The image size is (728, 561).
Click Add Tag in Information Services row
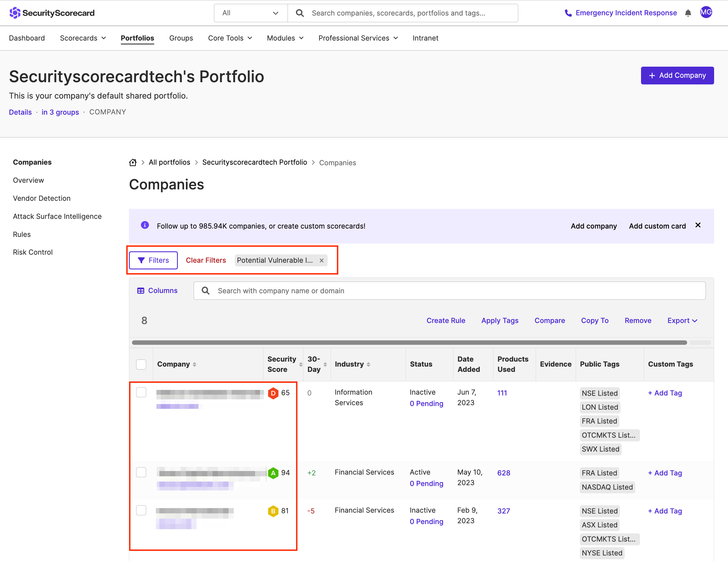coord(665,393)
